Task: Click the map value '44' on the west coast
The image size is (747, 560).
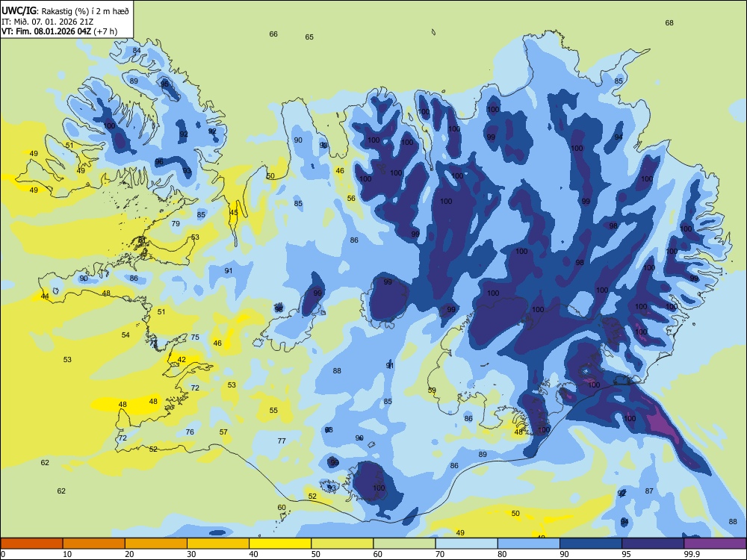Action: (45, 296)
